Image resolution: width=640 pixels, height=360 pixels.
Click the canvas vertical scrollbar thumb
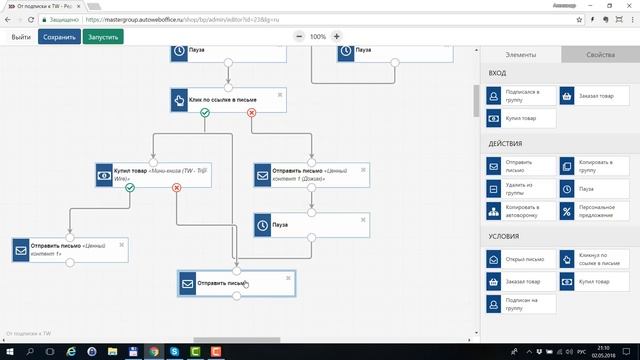point(476,100)
